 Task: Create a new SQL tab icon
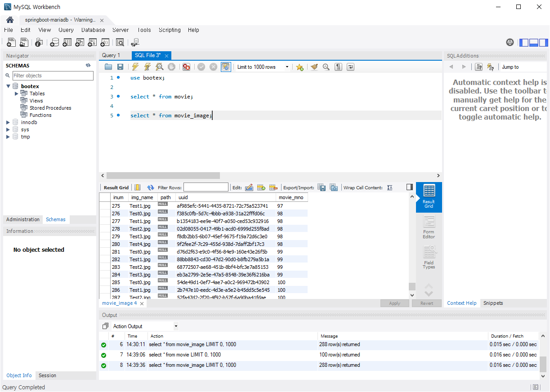pyautogui.click(x=11, y=42)
